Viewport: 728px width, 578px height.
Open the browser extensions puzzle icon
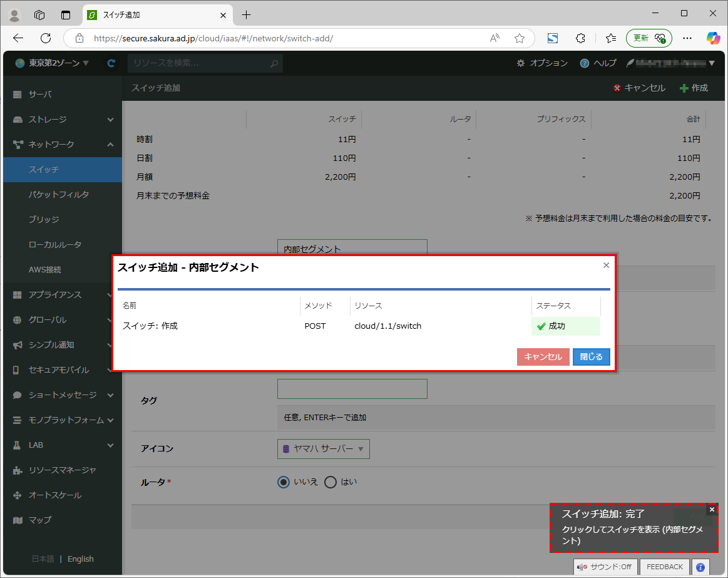(x=580, y=38)
